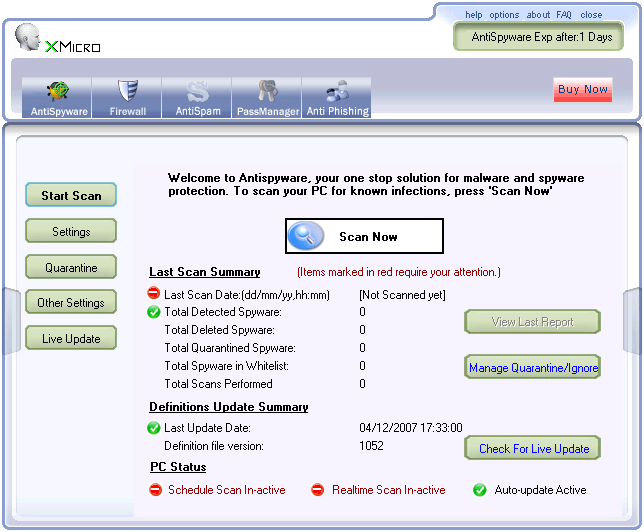Image resolution: width=644 pixels, height=532 pixels.
Task: Open the help menu link
Action: [473, 15]
